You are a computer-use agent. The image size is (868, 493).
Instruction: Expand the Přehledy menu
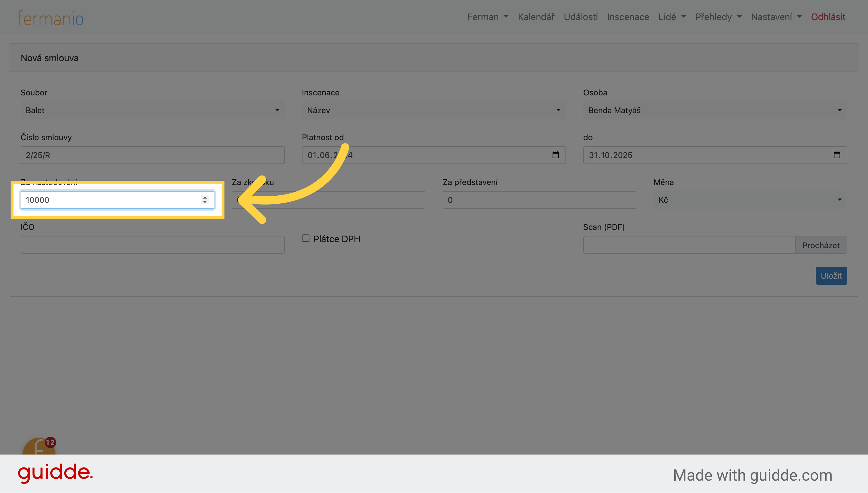(x=718, y=17)
